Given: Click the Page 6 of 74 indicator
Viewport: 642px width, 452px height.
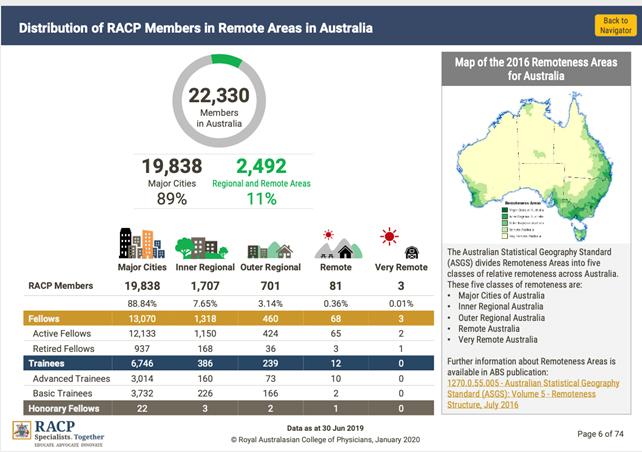Looking at the screenshot, I should 600,434.
